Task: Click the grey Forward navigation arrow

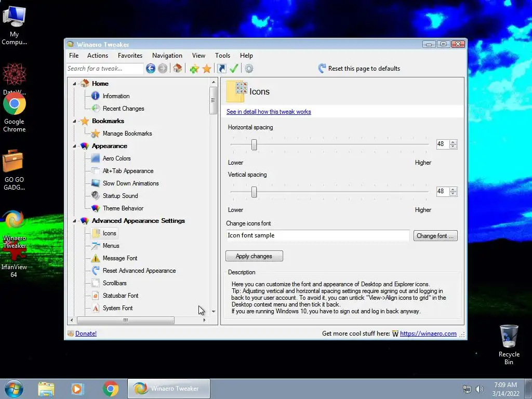Action: click(163, 69)
